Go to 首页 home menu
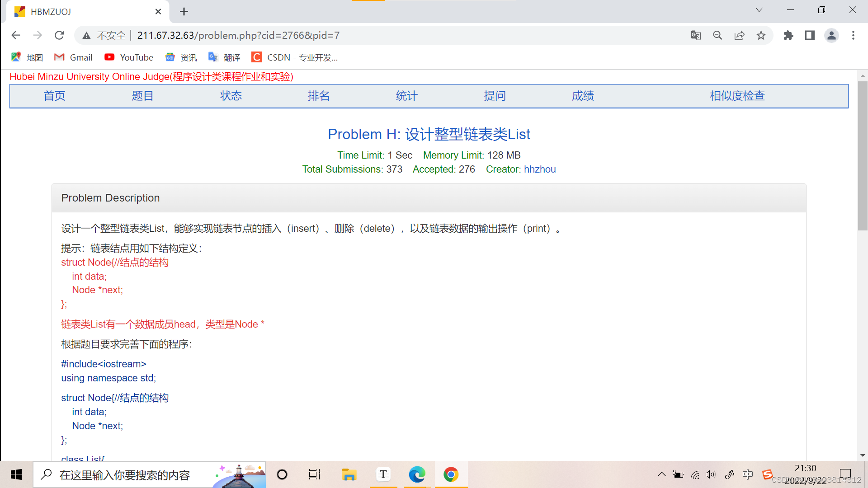Screen dimensions: 868x488 pyautogui.click(x=55, y=96)
